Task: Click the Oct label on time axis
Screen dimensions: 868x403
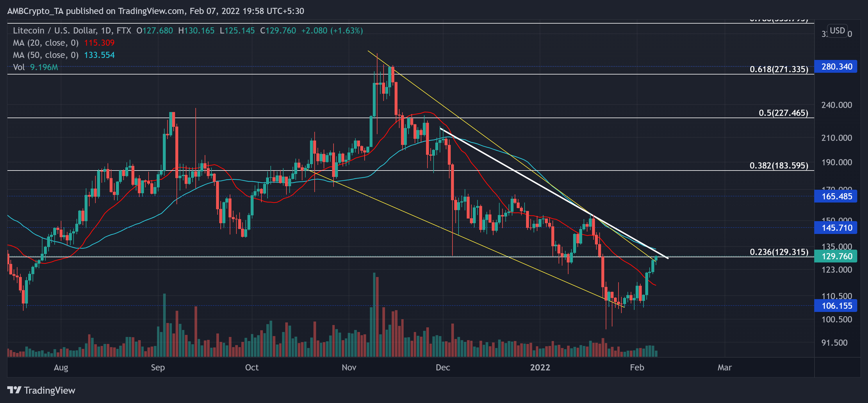Action: (252, 367)
